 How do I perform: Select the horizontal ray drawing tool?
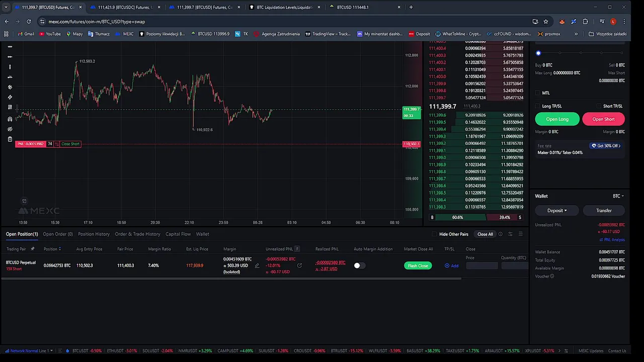[x=10, y=57]
